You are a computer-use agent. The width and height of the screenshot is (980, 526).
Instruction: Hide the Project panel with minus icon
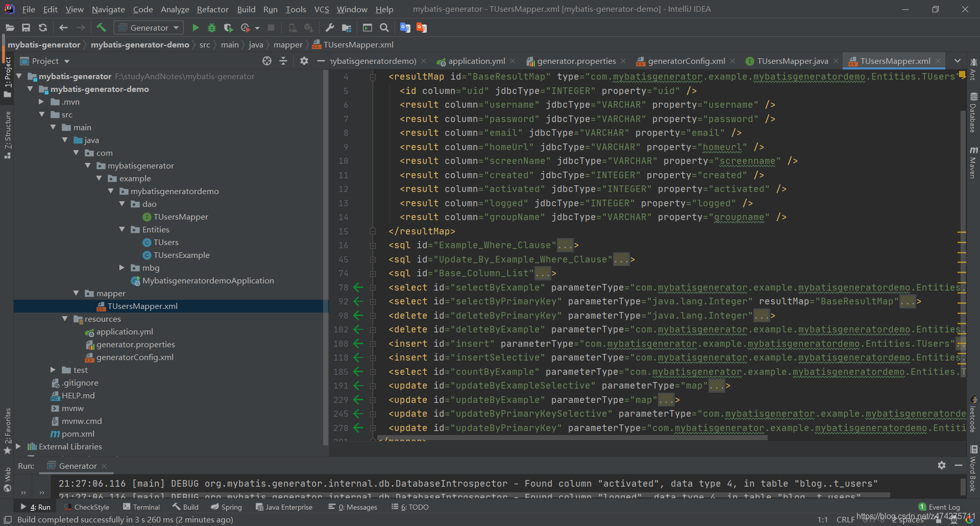click(x=321, y=61)
